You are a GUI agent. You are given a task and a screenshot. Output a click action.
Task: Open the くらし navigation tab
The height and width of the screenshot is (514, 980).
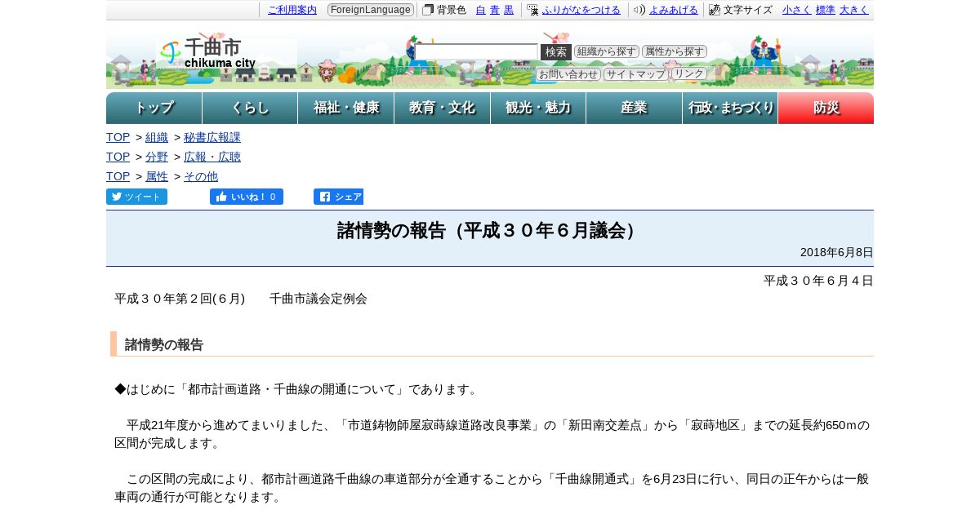pyautogui.click(x=250, y=108)
